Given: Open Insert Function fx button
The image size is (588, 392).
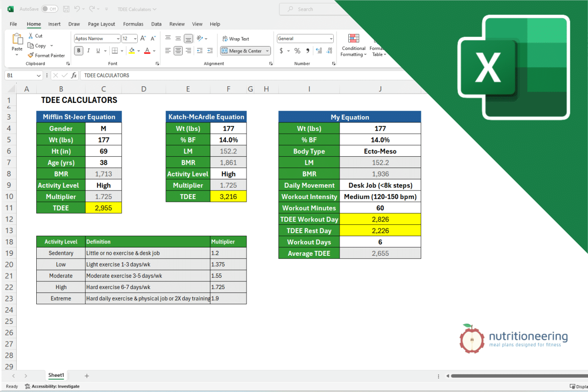Looking at the screenshot, I should (x=74, y=75).
